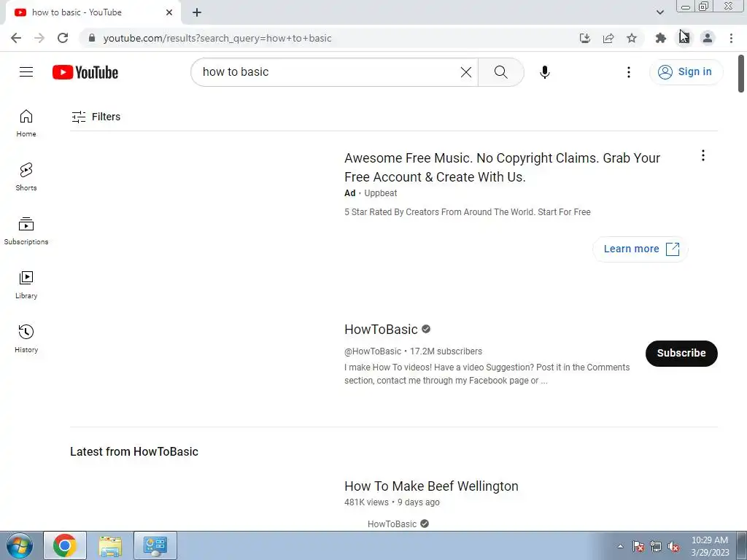Open the Filters options
Image resolution: width=747 pixels, height=560 pixels.
(96, 117)
